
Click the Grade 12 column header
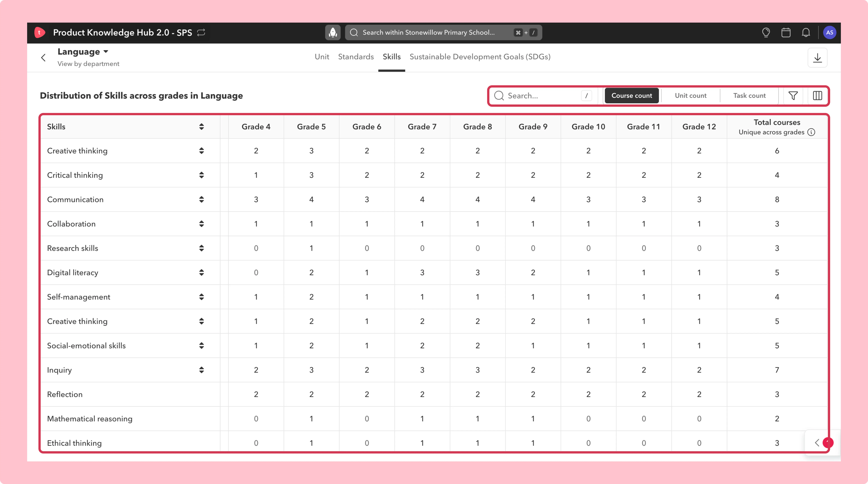click(699, 127)
